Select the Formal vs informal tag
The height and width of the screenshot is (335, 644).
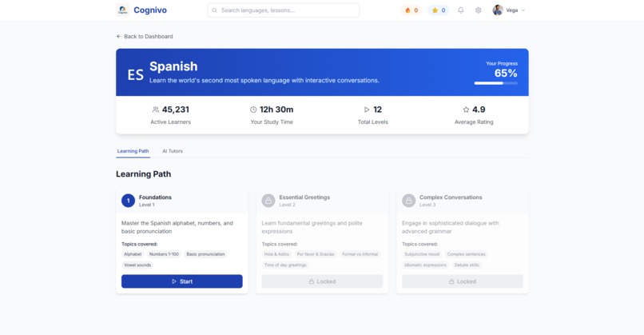360,254
